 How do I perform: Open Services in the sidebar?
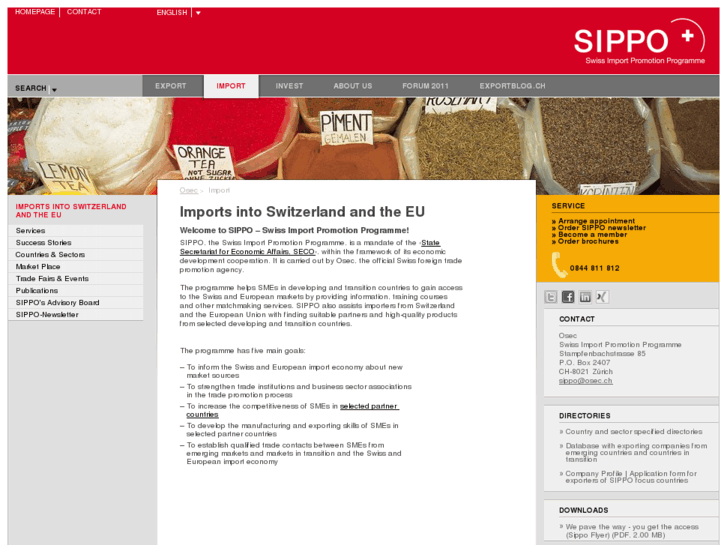coord(76,231)
